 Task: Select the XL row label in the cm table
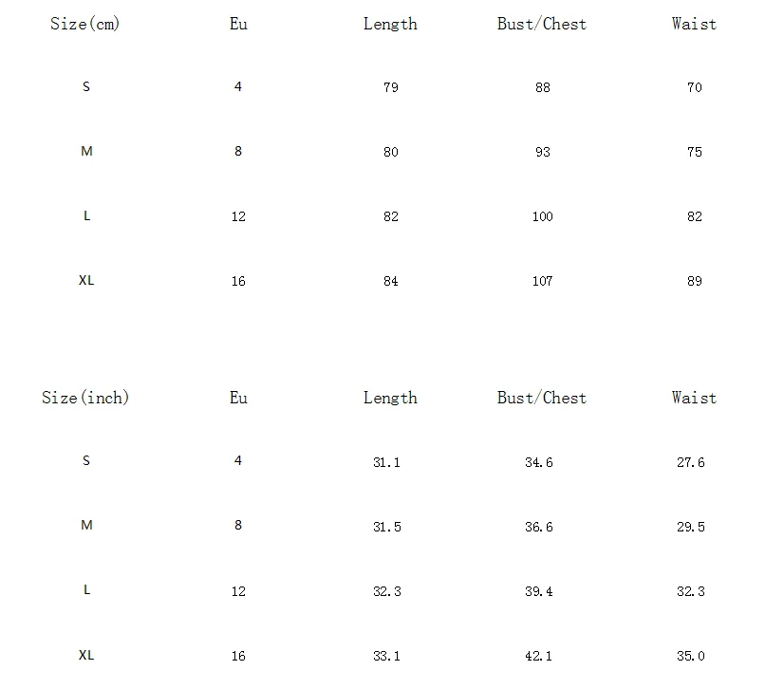pyautogui.click(x=86, y=280)
